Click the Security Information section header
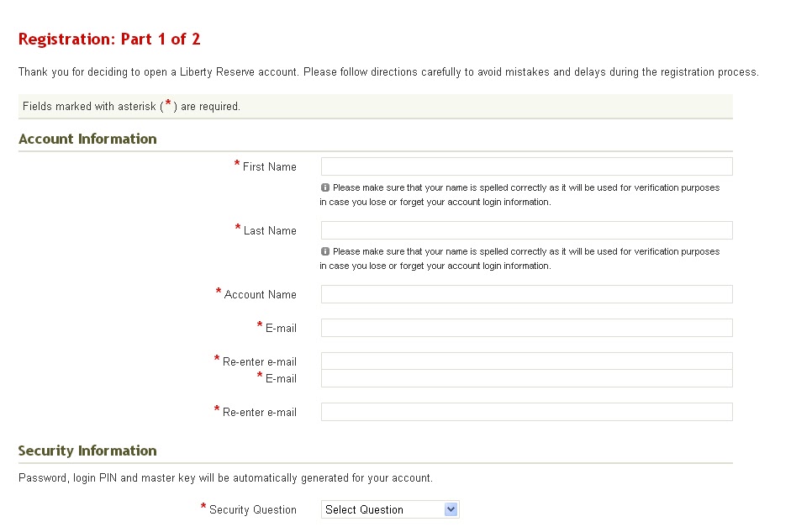The width and height of the screenshot is (812, 527). pos(87,451)
